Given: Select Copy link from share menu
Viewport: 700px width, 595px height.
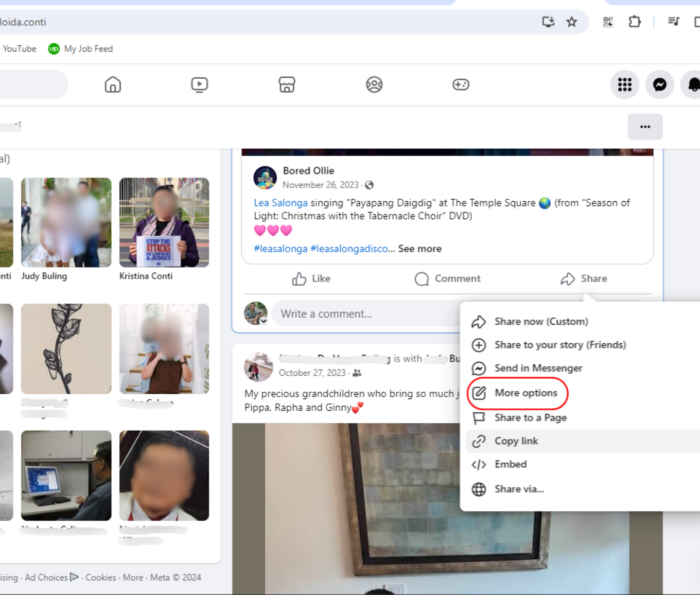Looking at the screenshot, I should tap(583, 441).
